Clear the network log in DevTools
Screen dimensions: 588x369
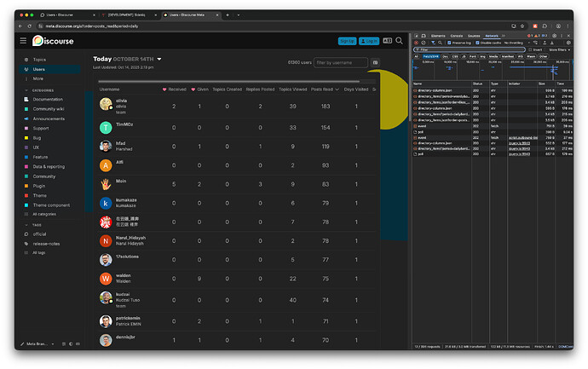tap(424, 43)
